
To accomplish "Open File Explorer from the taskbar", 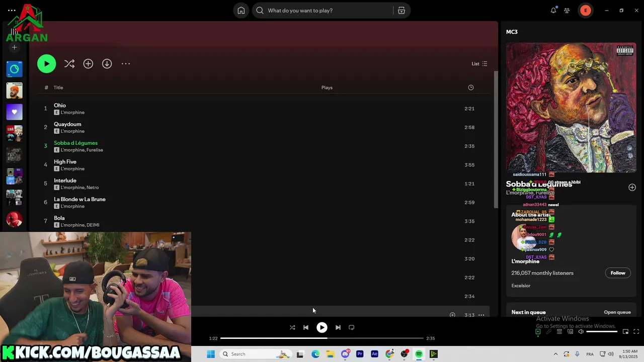I will click(x=330, y=354).
